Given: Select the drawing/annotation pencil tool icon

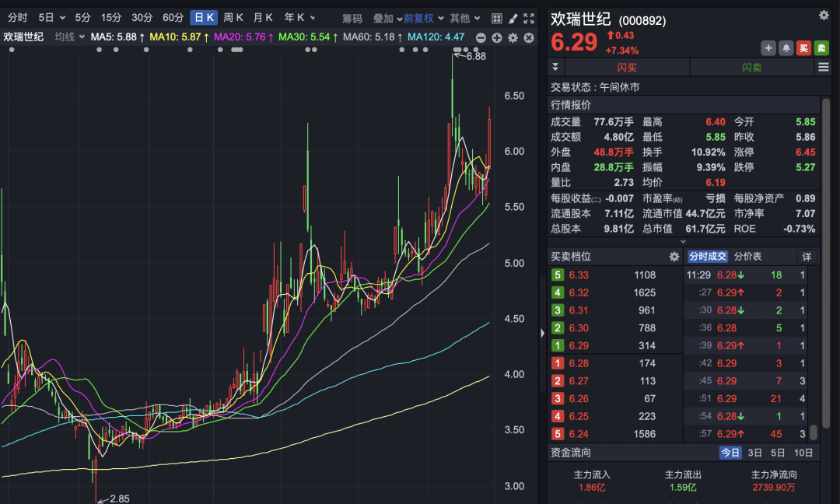Looking at the screenshot, I should point(512,17).
